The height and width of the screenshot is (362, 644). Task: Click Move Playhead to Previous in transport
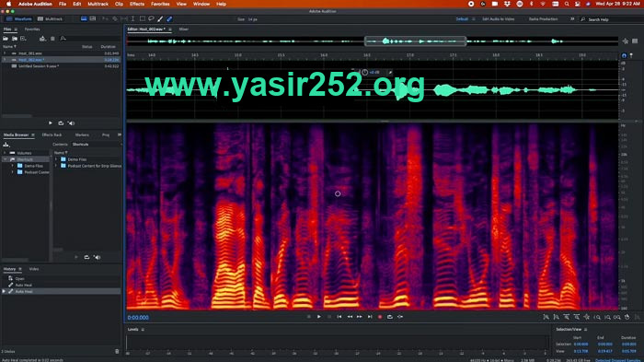(339, 317)
